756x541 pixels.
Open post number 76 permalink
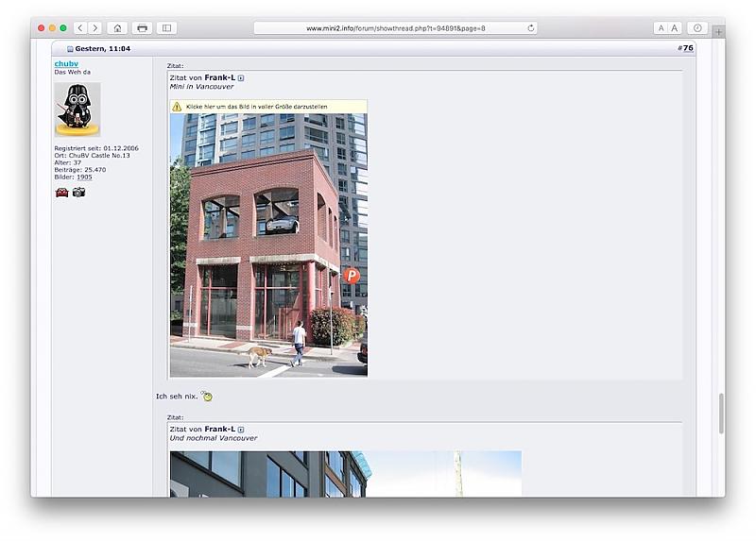[x=687, y=48]
